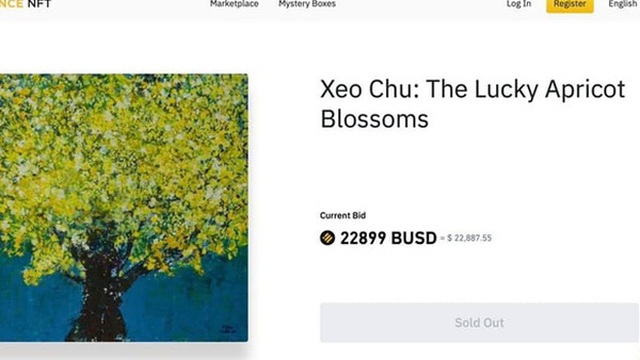
Task: Click the Current Bid label
Action: coord(343,216)
